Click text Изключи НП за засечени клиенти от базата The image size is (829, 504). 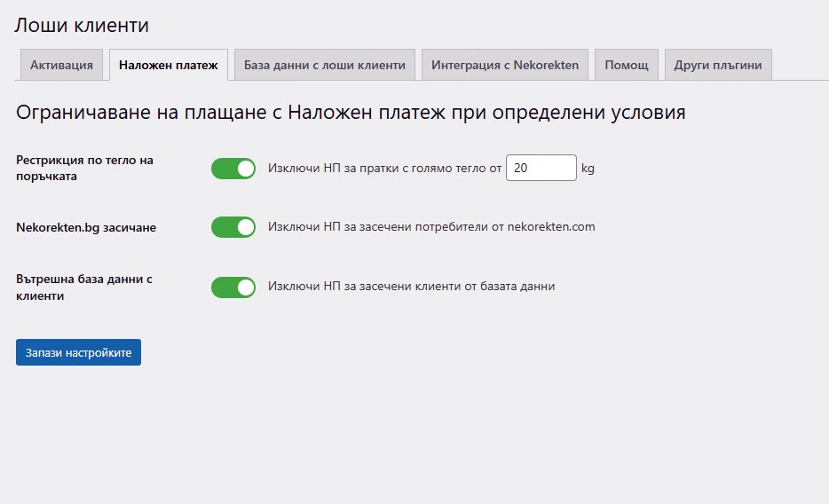(411, 286)
